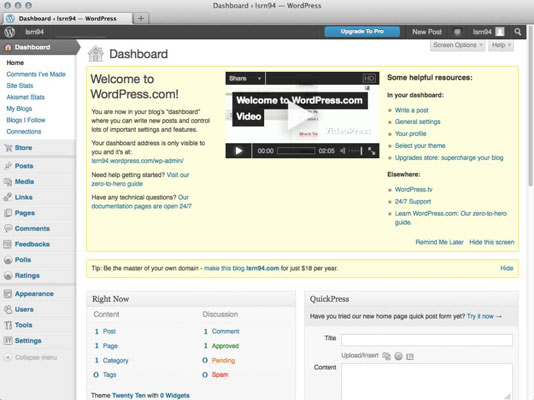Open the Home item under Dashboard

[x=15, y=63]
